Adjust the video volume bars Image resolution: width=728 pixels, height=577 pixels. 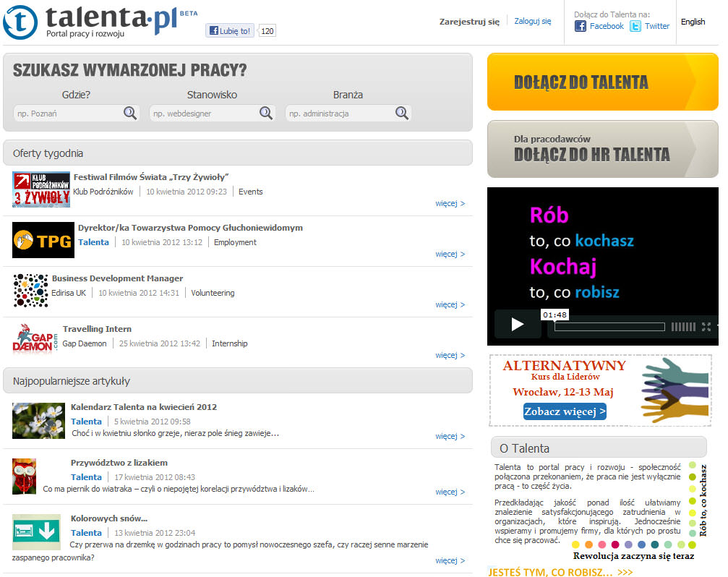click(x=683, y=327)
